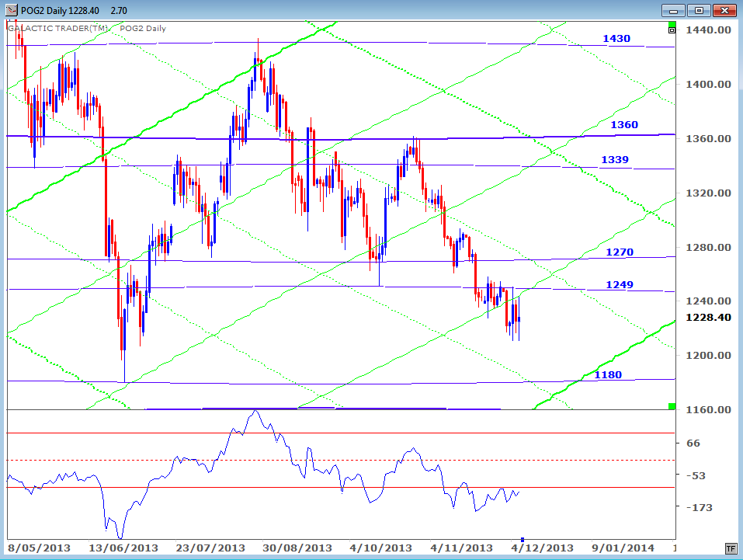Screen dimensions: 743x560
Task: Click the 1430 level label
Action: pyautogui.click(x=616, y=38)
